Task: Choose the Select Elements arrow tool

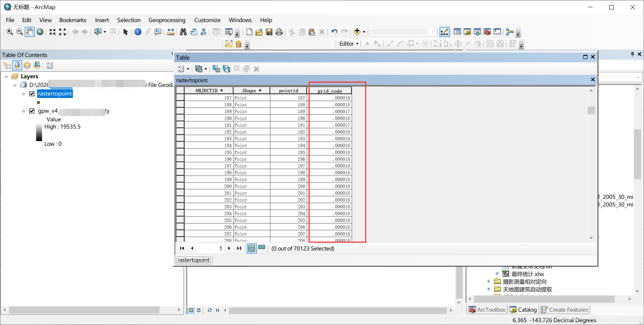Action: pyautogui.click(x=125, y=32)
